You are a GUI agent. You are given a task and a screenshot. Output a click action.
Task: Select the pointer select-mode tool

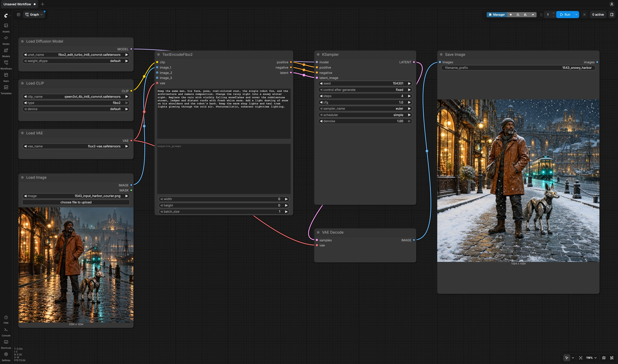click(567, 358)
